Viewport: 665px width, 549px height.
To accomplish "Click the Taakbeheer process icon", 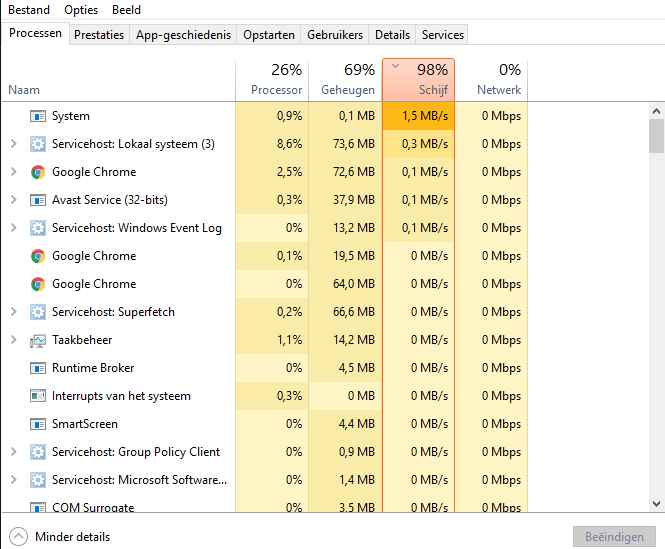I will pyautogui.click(x=38, y=340).
